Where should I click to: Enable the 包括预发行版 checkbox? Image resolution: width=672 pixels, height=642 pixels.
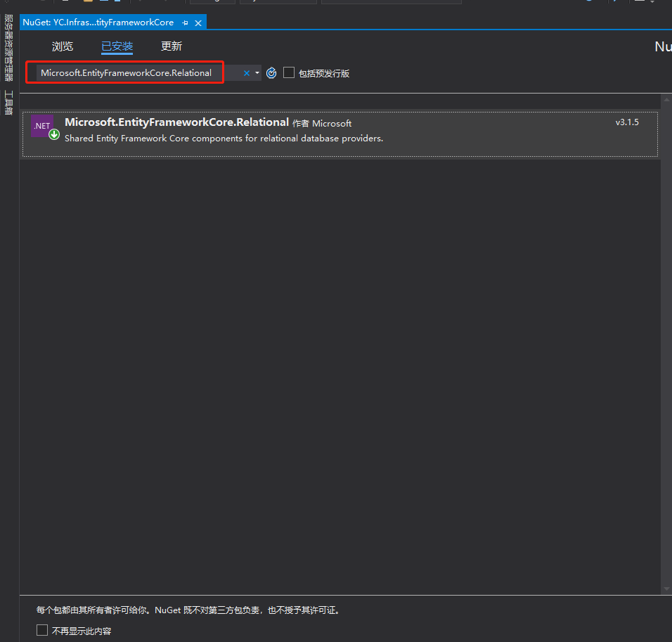(x=289, y=72)
